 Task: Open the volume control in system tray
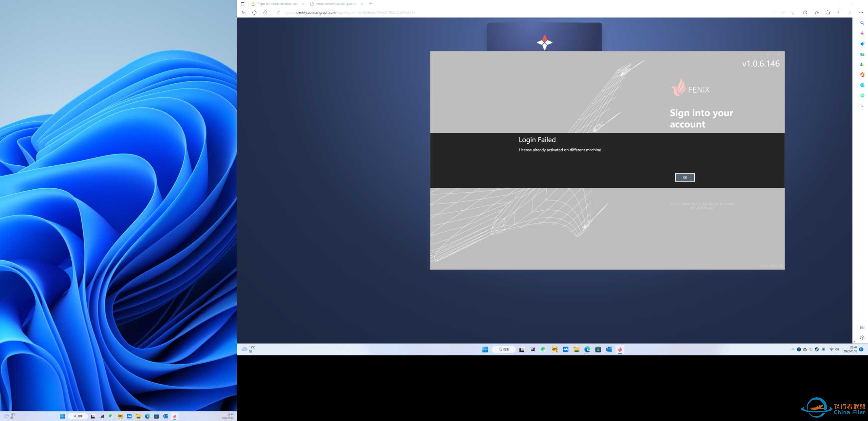point(837,349)
